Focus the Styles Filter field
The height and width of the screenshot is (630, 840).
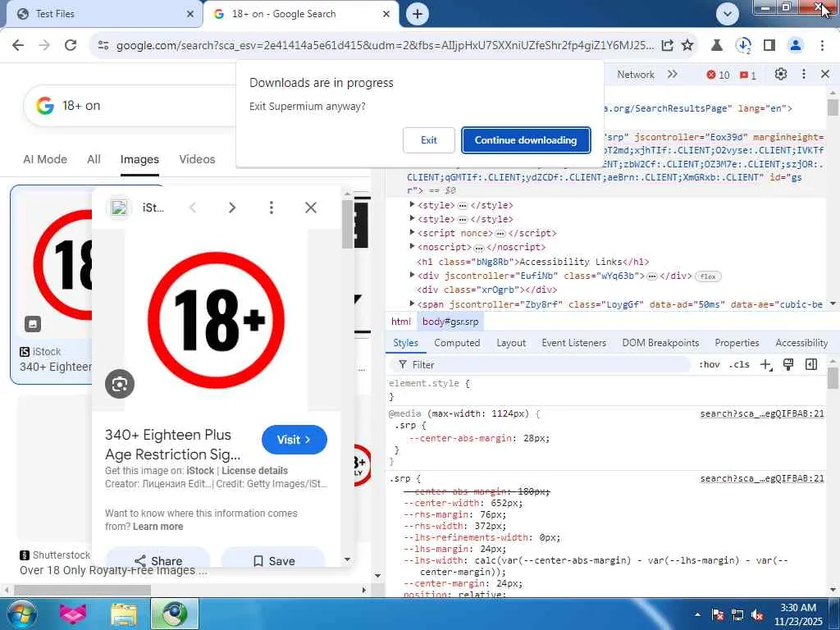[540, 365]
